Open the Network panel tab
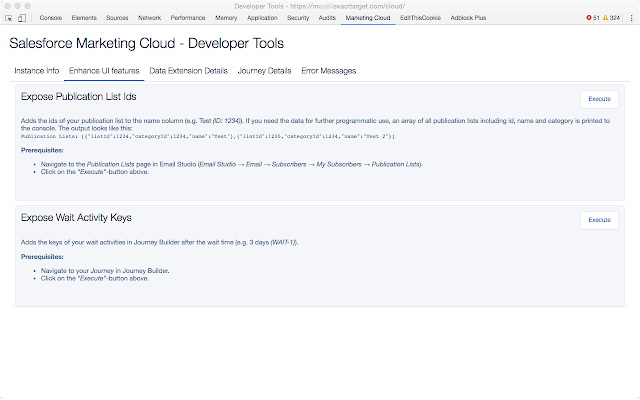This screenshot has height=400, width=640. click(149, 18)
